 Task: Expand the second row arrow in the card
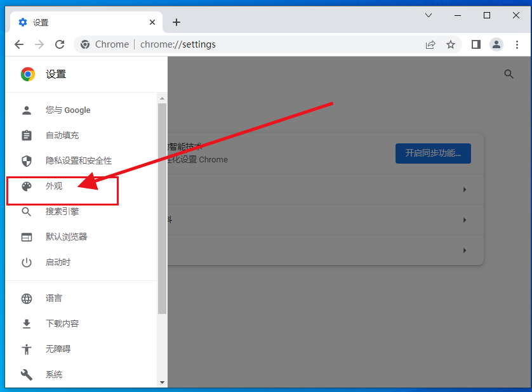(465, 220)
